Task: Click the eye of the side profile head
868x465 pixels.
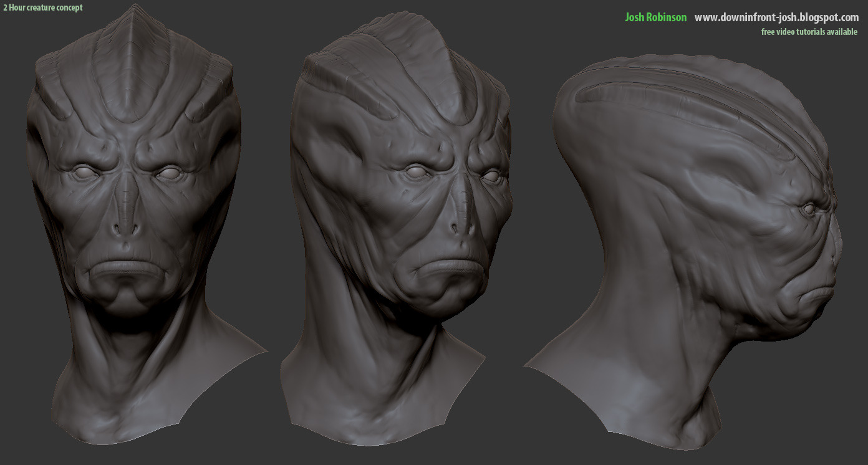Action: pos(809,209)
